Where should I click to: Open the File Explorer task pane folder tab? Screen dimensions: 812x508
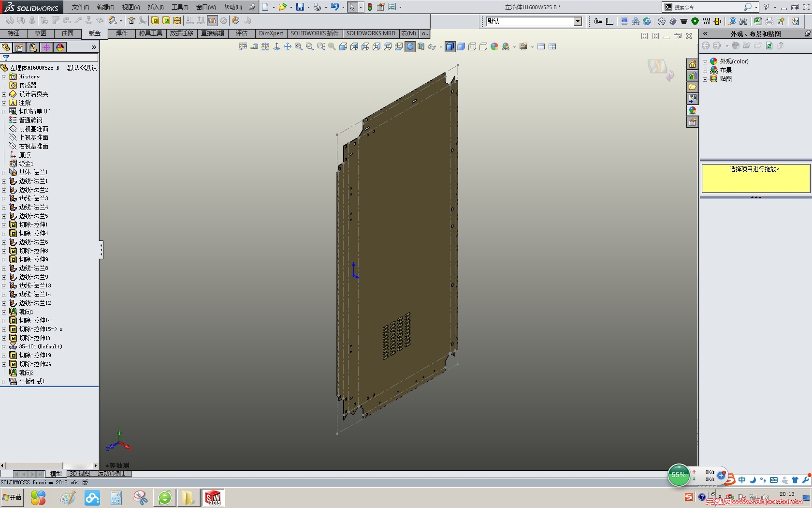click(692, 87)
